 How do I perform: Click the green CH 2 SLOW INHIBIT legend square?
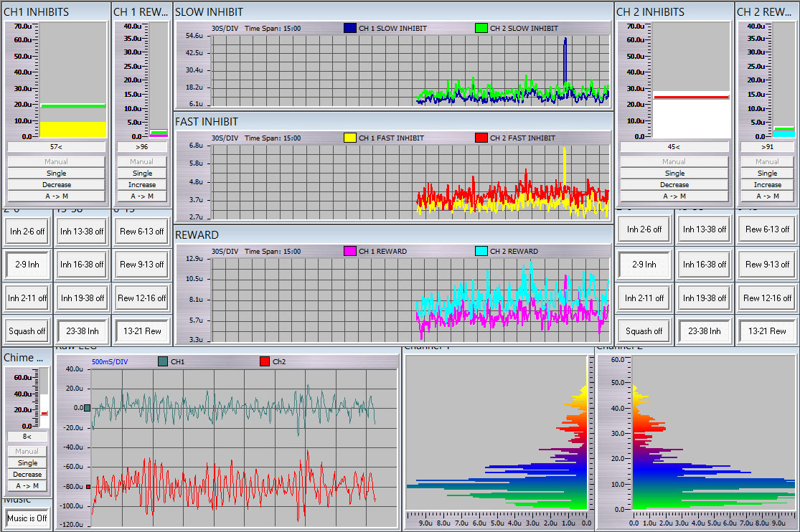pos(481,28)
